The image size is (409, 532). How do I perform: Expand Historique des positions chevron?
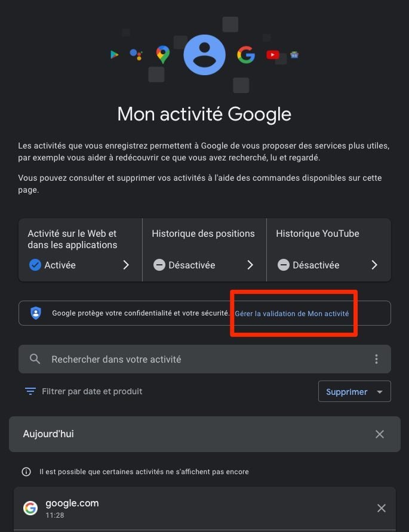click(x=250, y=265)
